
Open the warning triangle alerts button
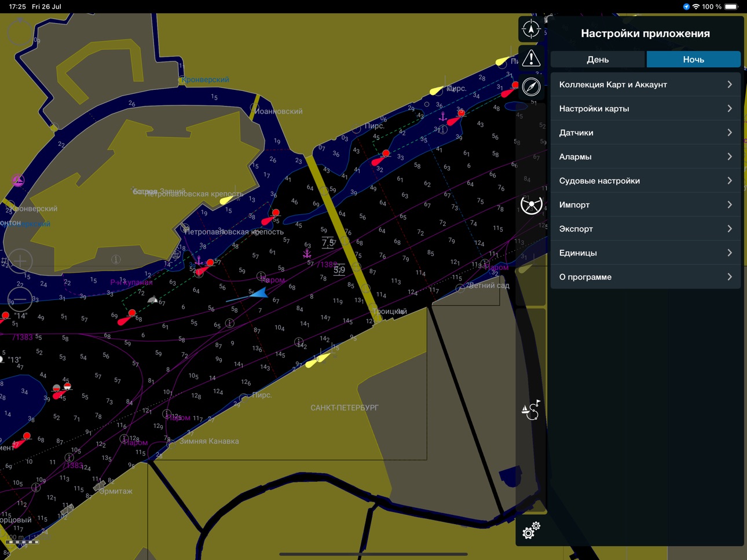click(531, 58)
